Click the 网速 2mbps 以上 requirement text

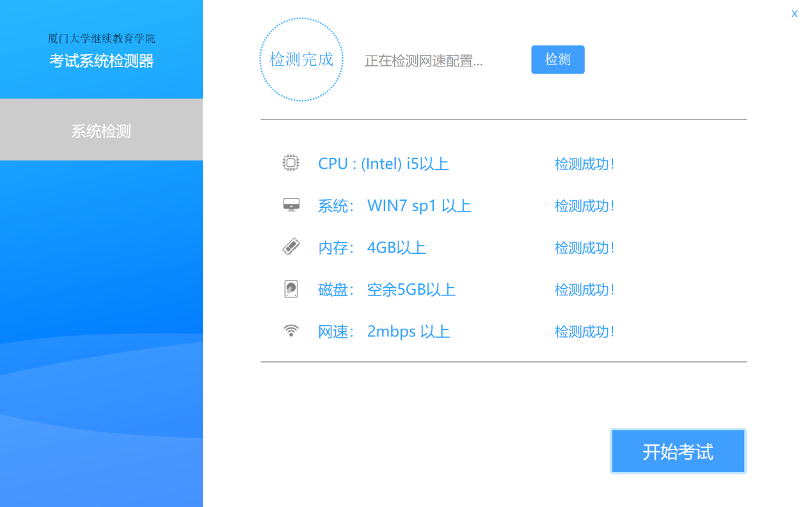coord(384,332)
